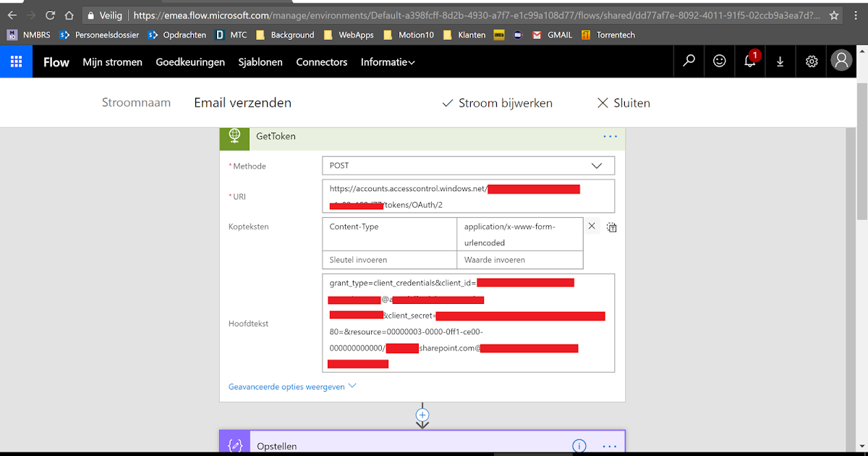The image size is (868, 456).
Task: Click the account avatar icon
Action: [841, 62]
